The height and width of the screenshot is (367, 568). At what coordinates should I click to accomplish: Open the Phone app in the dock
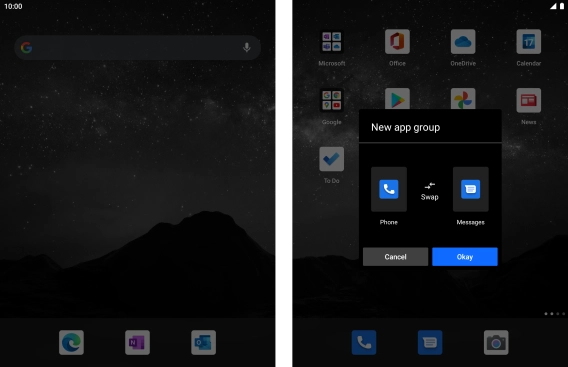[x=364, y=342]
